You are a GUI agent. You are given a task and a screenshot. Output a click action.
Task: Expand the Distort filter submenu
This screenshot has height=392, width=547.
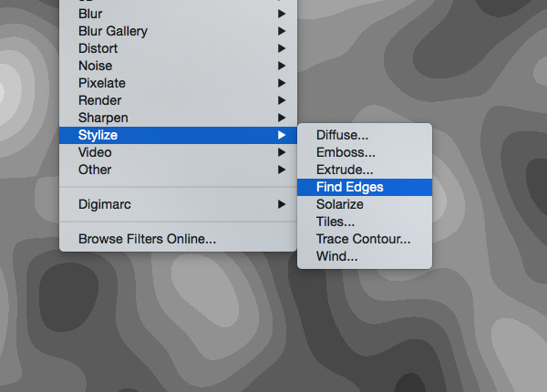point(98,48)
